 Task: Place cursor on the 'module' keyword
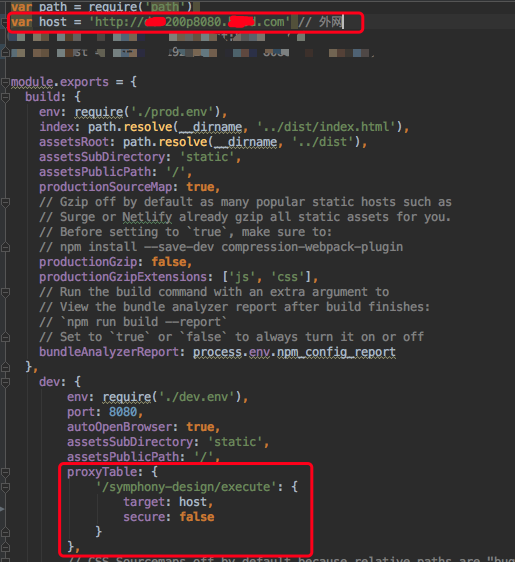pos(32,82)
